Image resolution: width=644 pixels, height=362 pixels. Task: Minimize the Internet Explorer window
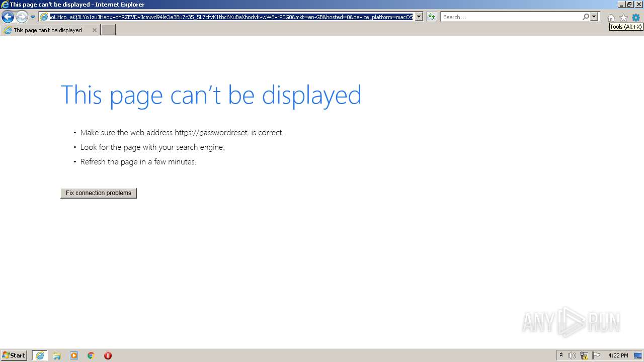[x=621, y=4]
